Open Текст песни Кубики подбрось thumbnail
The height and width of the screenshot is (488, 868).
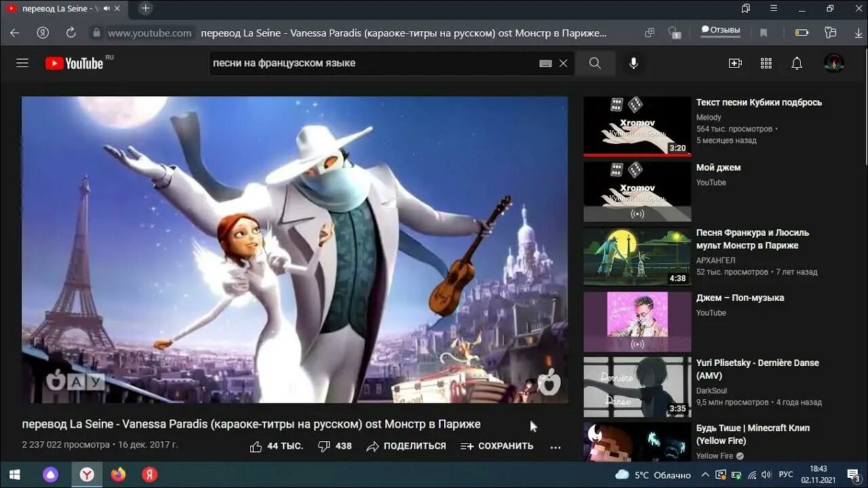637,126
